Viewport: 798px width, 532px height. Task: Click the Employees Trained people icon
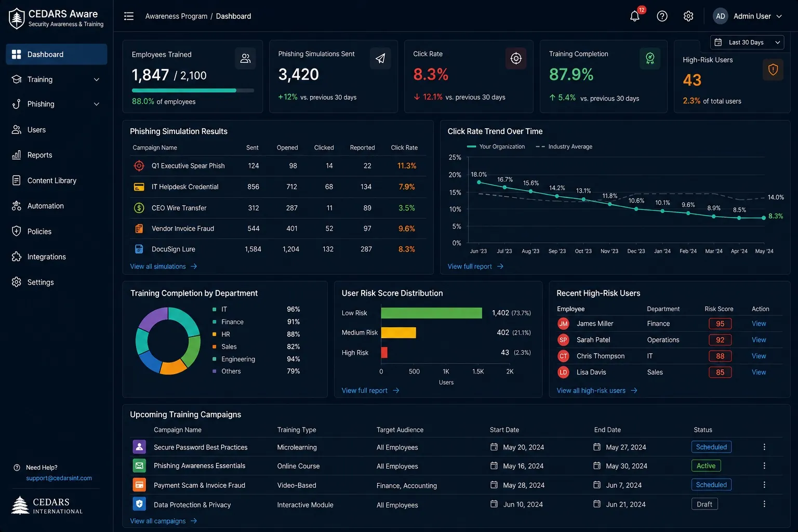(245, 58)
